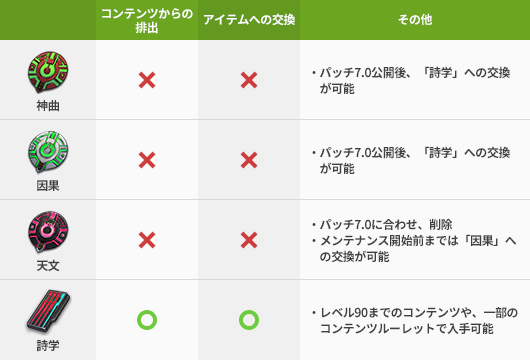This screenshot has height=360, width=530.
Task: Click red X for 天文 item exchange
Action: click(x=249, y=240)
